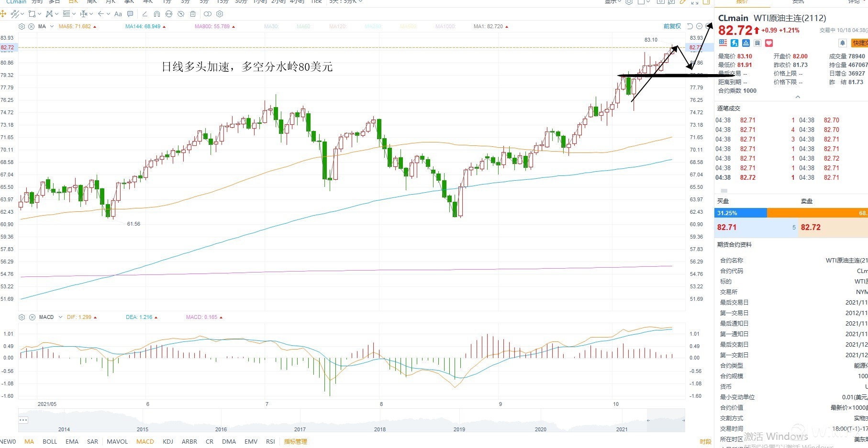868x448 pixels.
Task: Select the text annotation tool (Aa)
Action: [x=118, y=14]
